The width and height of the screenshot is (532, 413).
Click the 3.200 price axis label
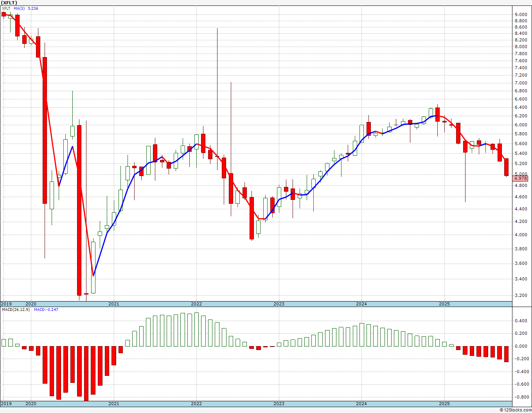[x=521, y=295]
